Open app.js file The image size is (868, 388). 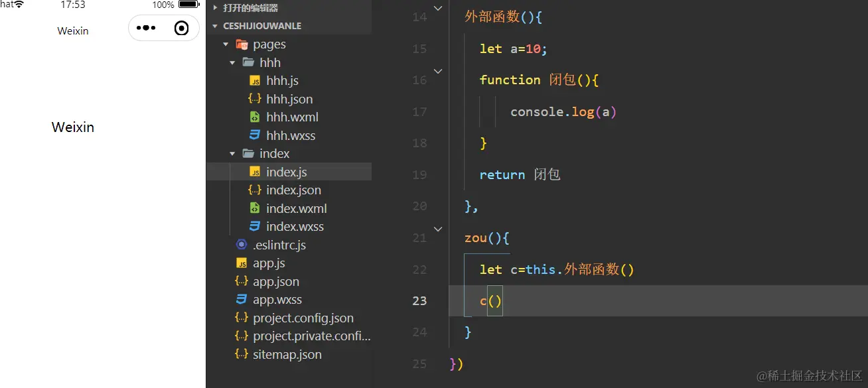[269, 263]
